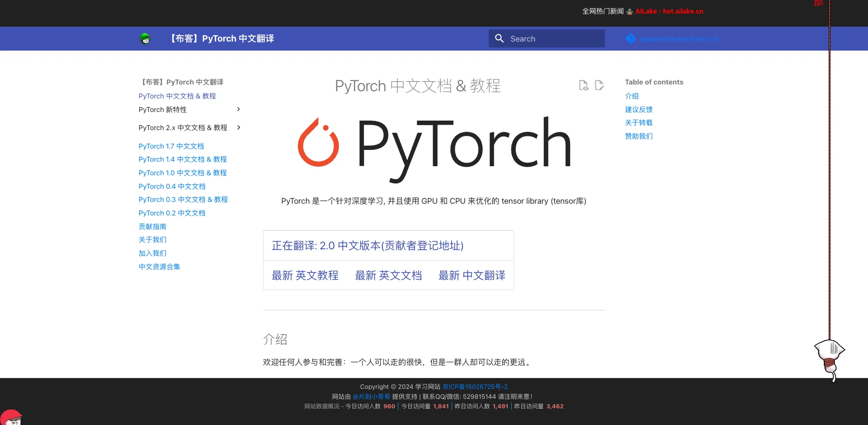Click the view source page icon

point(583,85)
